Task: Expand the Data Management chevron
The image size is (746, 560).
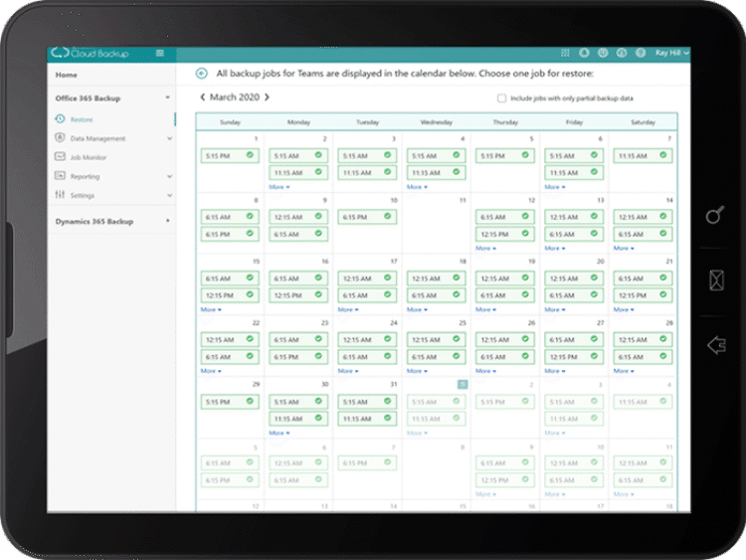Action: pyautogui.click(x=169, y=138)
